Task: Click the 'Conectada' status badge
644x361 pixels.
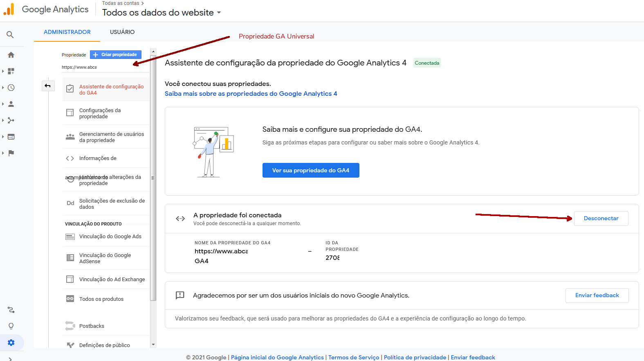Action: [427, 63]
